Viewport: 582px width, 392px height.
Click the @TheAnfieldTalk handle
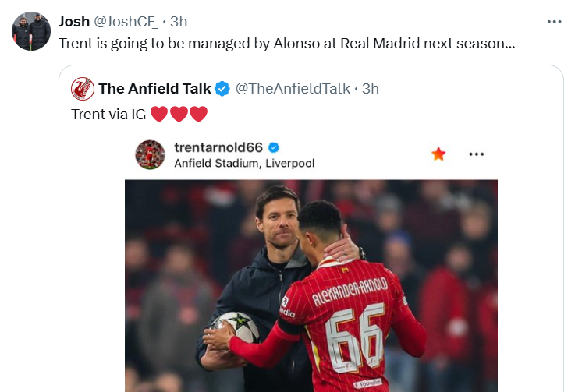click(293, 89)
